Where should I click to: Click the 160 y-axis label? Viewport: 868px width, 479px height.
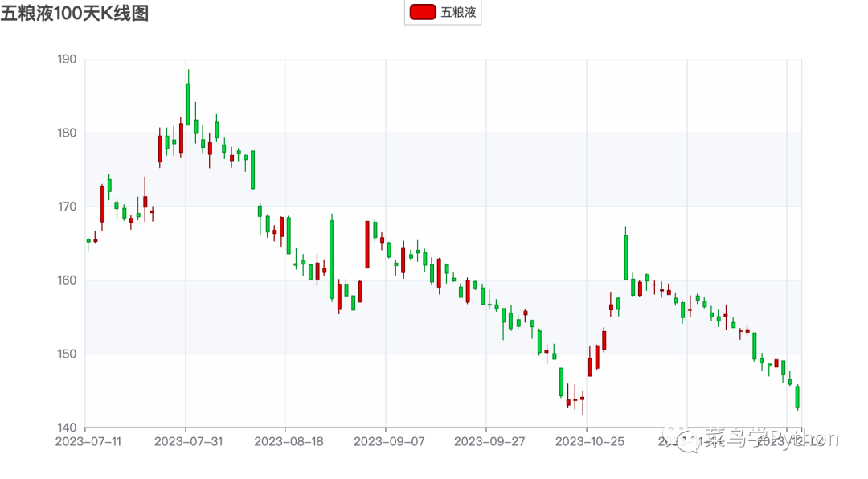tap(67, 280)
